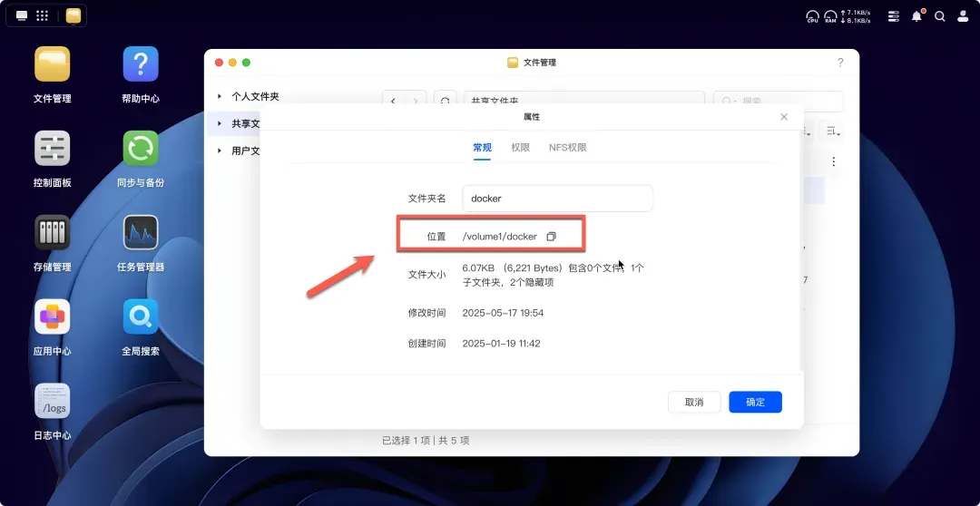Open the three-dot more options menu
Image resolution: width=980 pixels, height=506 pixels.
[834, 161]
